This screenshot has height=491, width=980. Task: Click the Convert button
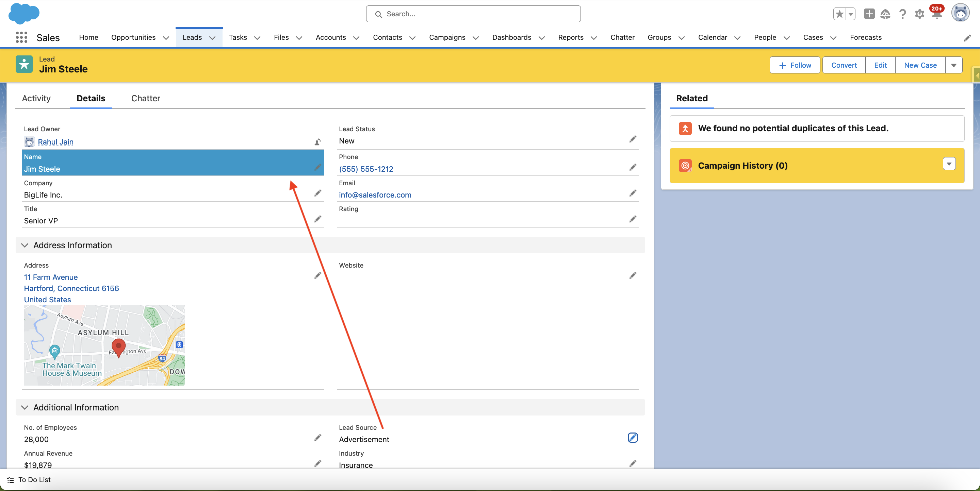pos(844,65)
